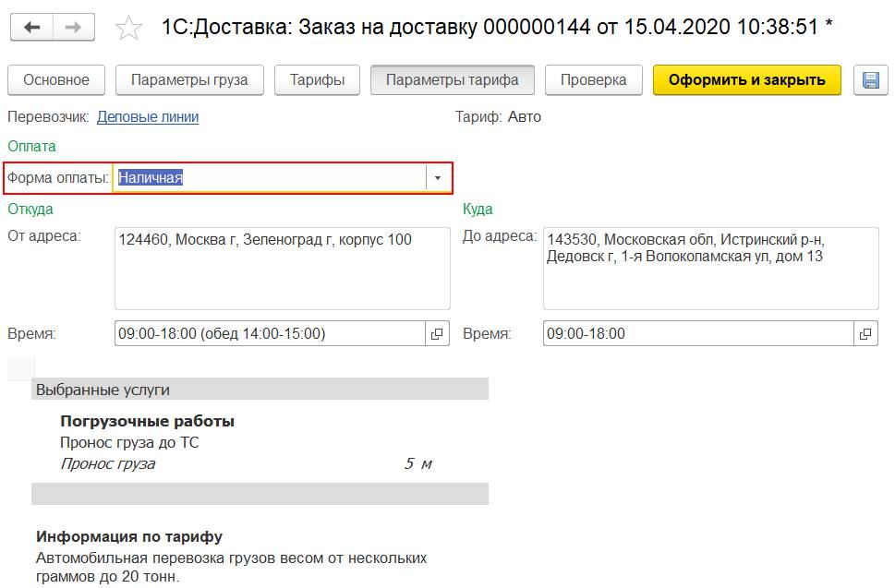Add the order to favorites with the star
895x588 pixels.
(x=128, y=29)
